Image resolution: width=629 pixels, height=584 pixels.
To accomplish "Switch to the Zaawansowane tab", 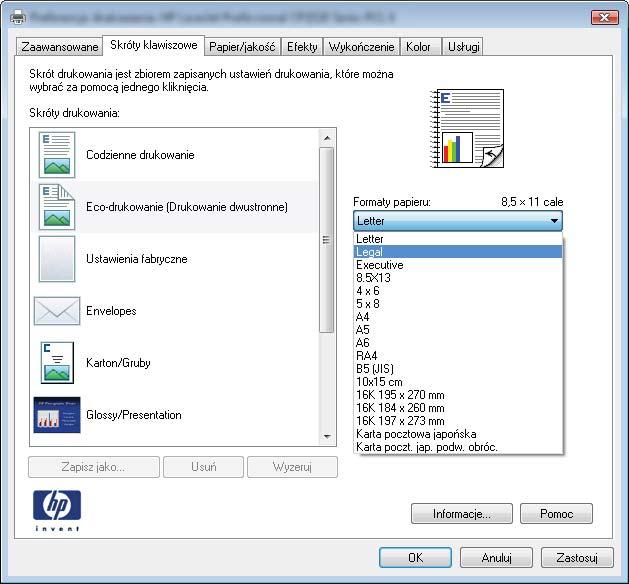I will (x=59, y=47).
